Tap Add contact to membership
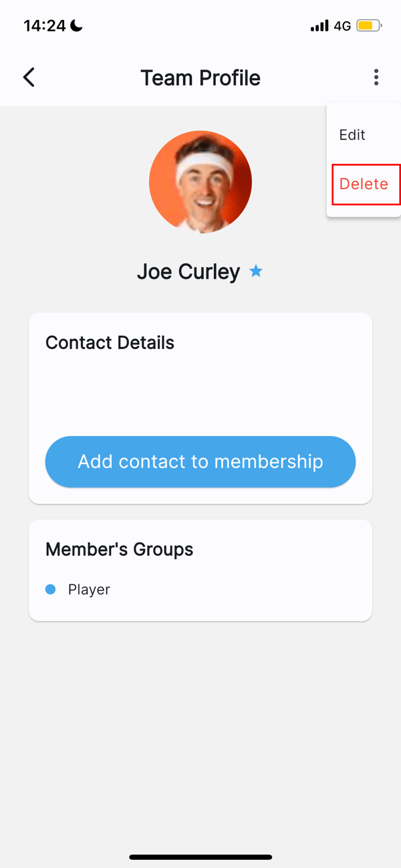 [x=200, y=461]
